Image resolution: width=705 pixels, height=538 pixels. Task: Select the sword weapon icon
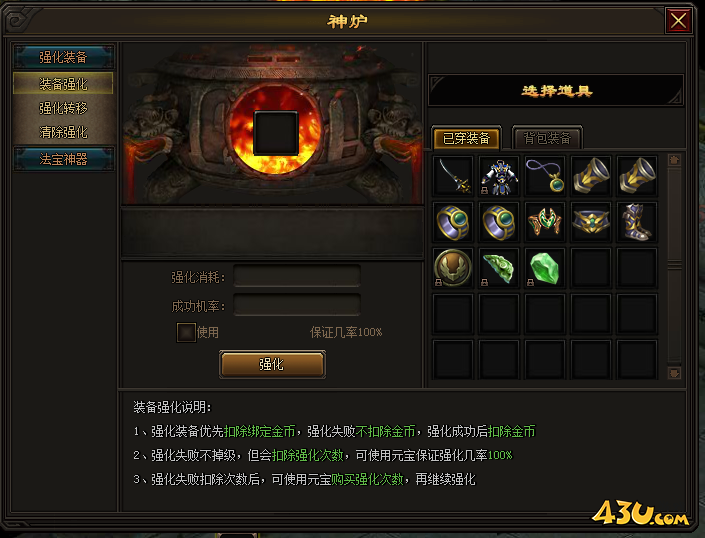453,176
